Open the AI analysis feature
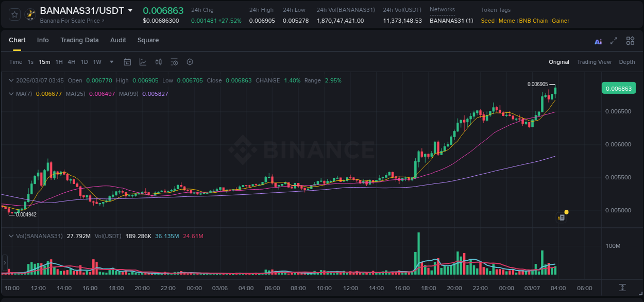Screen dimensions: 644x302 tap(598, 41)
